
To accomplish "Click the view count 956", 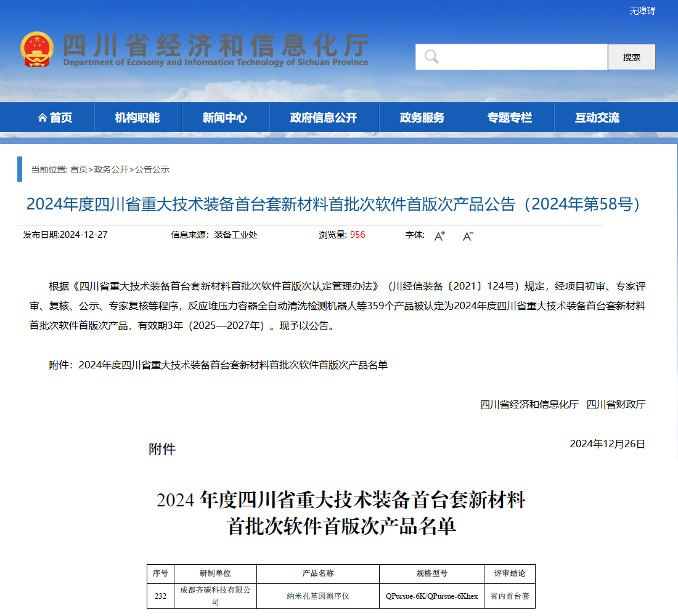I will pos(357,235).
